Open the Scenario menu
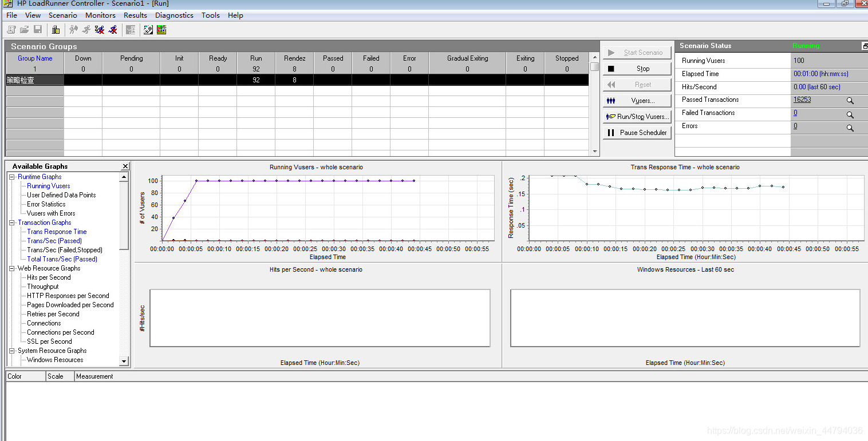 [x=63, y=15]
